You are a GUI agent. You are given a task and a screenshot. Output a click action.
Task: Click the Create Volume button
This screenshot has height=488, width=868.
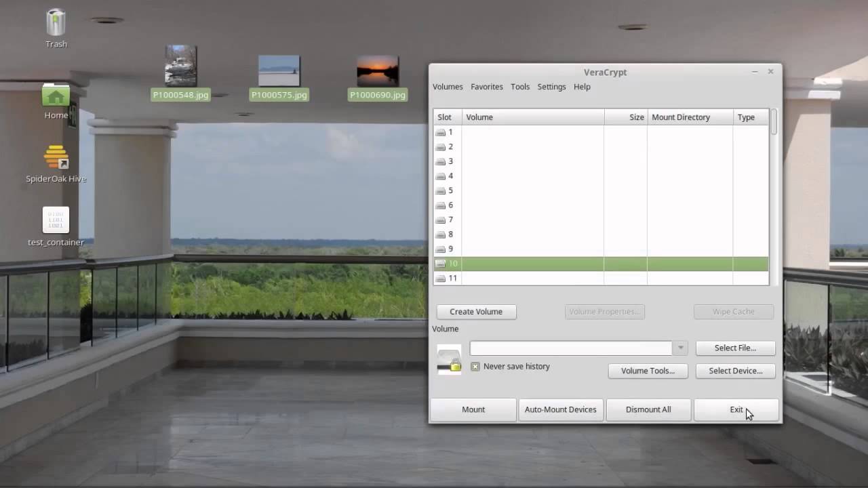[476, 312]
